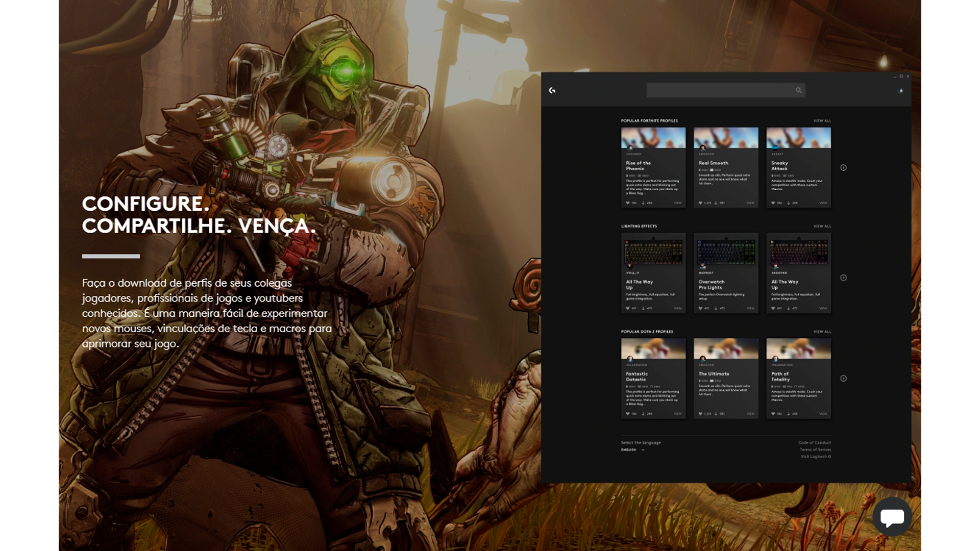The width and height of the screenshot is (980, 551).
Task: Like the Rise of the Pheonix profile
Action: [628, 203]
